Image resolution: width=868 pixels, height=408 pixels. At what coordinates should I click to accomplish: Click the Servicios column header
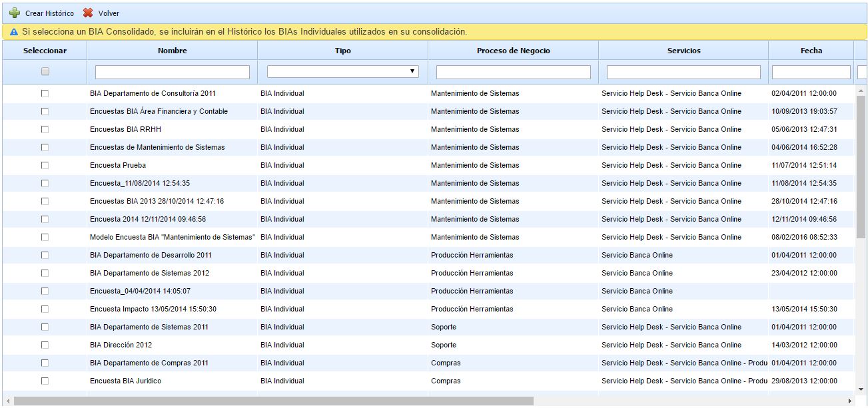683,51
